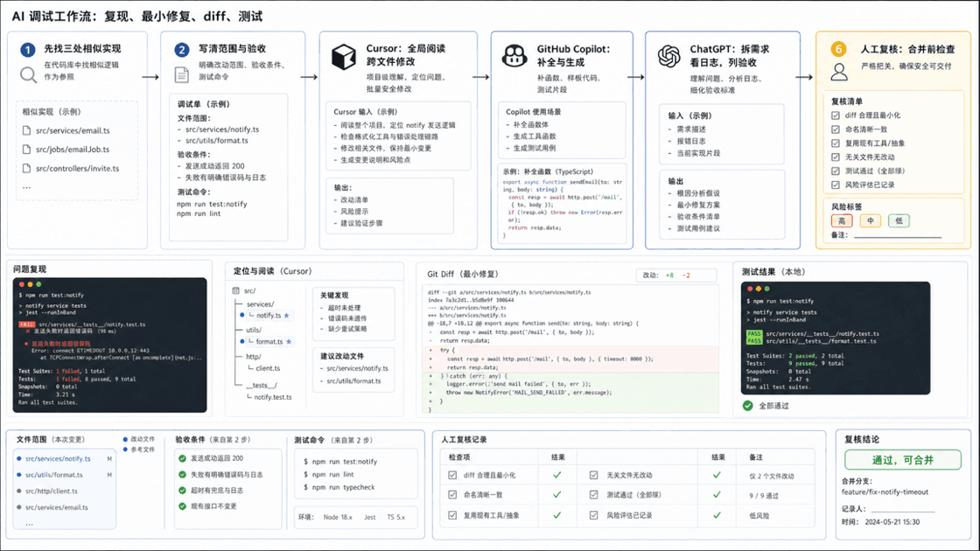Viewport: 980px width, 551px height.
Task: Click the result checkmark for diff 合理且最小化 row
Action: (556, 475)
